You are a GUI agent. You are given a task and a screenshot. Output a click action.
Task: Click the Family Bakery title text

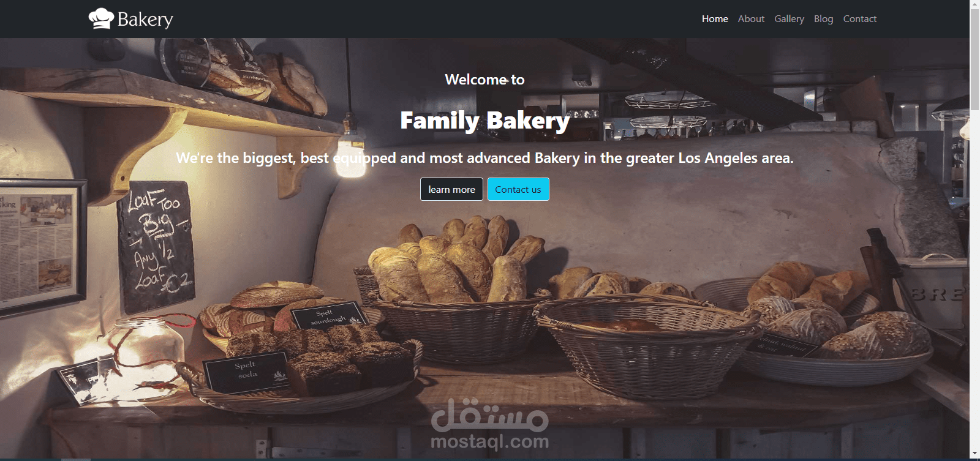point(484,121)
